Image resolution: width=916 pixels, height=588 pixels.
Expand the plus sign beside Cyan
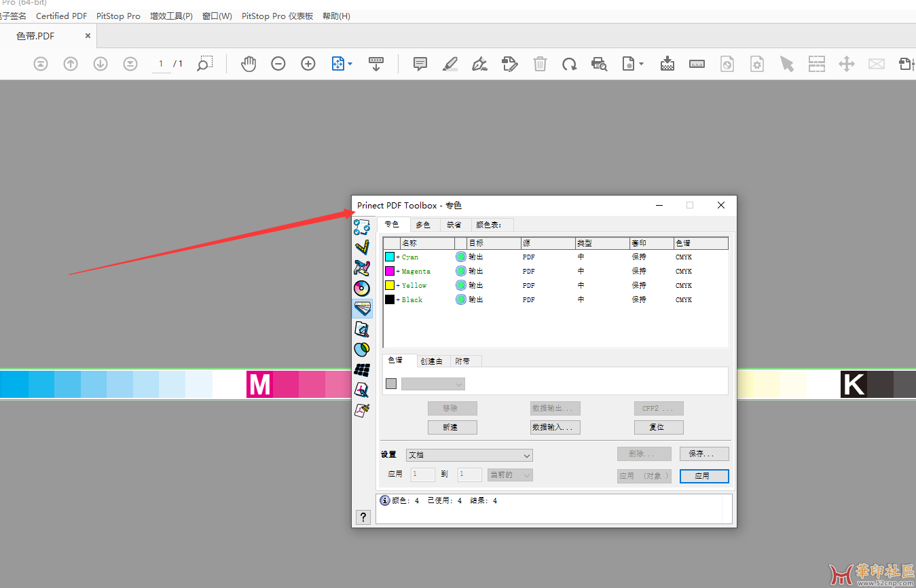[x=398, y=257]
